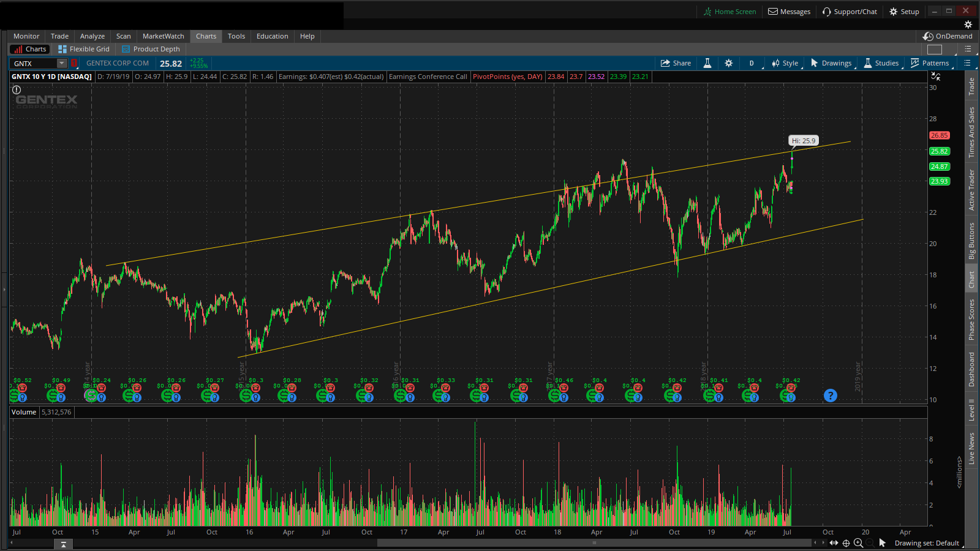The height and width of the screenshot is (551, 980).
Task: Click the arrows icon above the price axis
Action: point(936,77)
